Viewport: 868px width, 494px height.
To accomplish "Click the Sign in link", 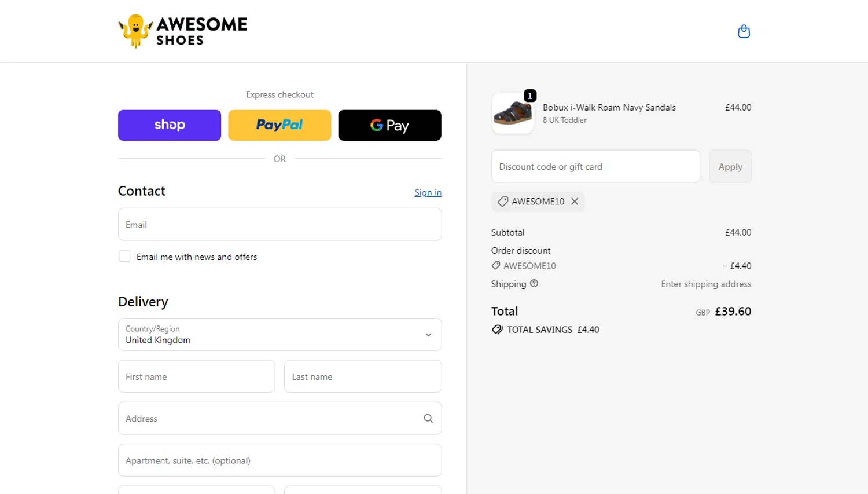I will pos(428,193).
